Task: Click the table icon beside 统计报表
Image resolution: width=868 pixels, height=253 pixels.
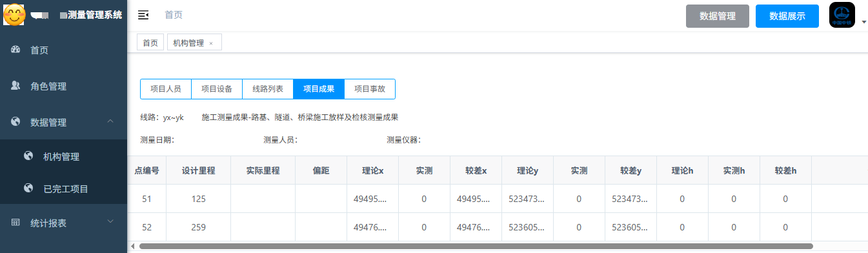Action: click(x=16, y=223)
